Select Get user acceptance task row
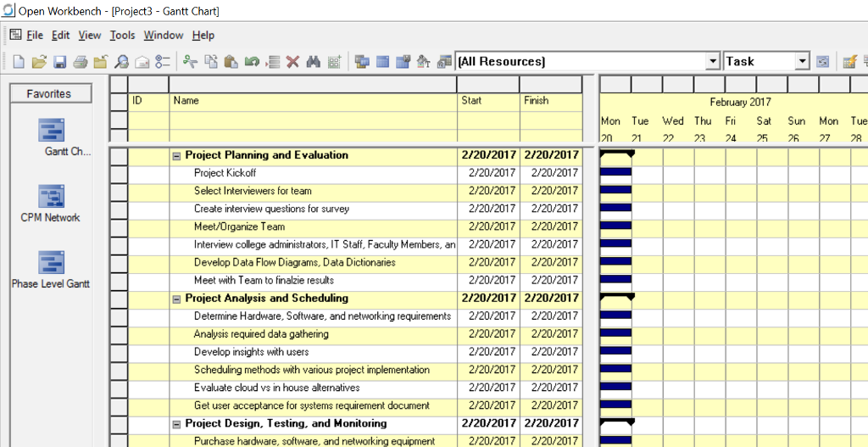 [x=312, y=405]
